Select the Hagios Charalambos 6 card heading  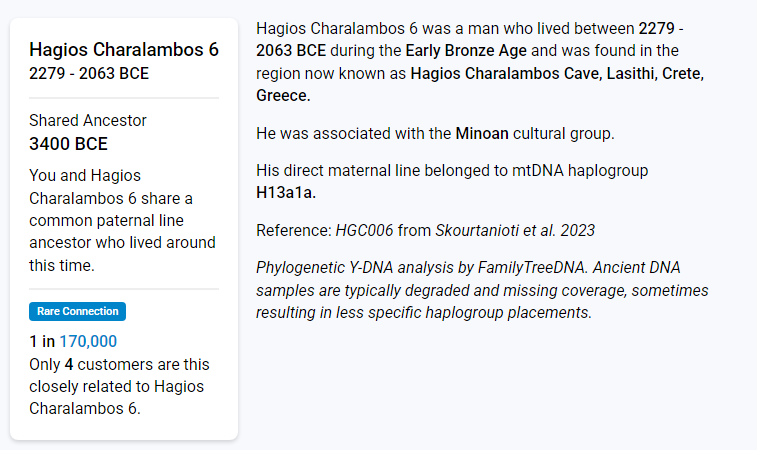(x=124, y=49)
